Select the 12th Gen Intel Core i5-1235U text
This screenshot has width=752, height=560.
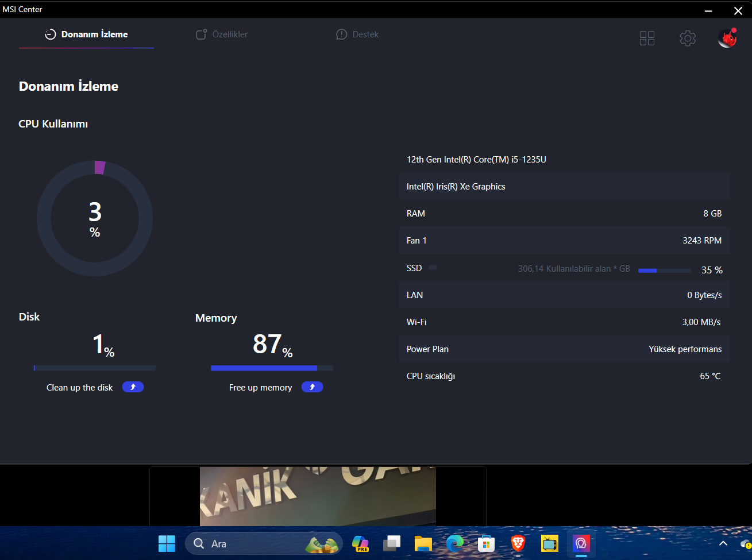pyautogui.click(x=476, y=160)
